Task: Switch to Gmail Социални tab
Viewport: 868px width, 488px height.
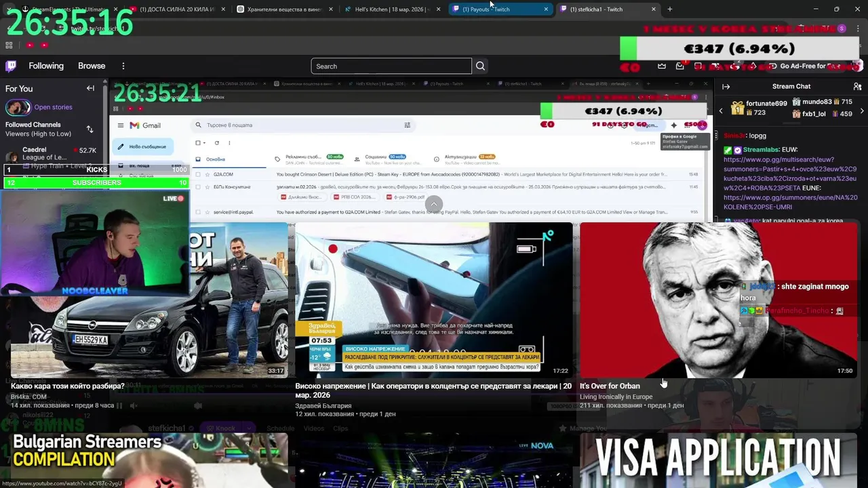Action: pos(389,159)
